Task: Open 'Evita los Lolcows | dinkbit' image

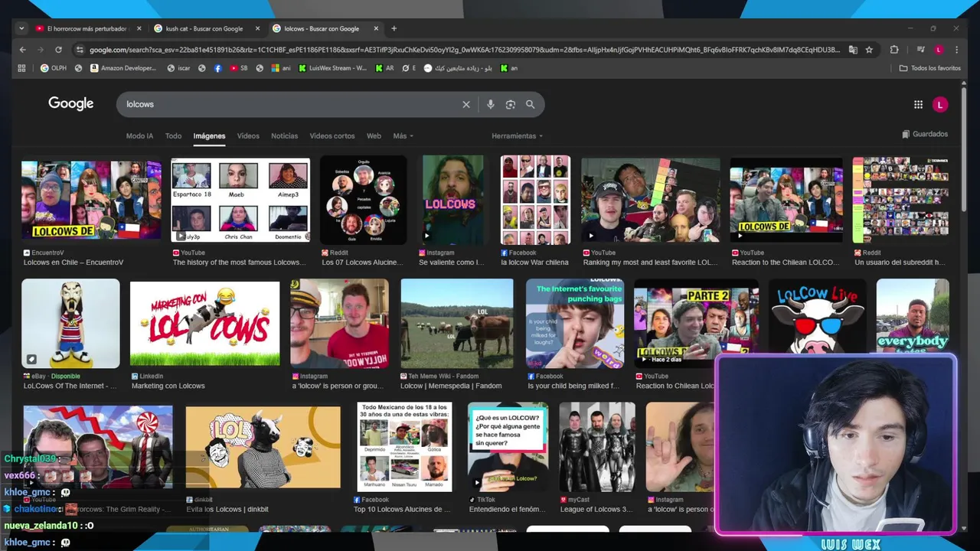Action: [263, 448]
